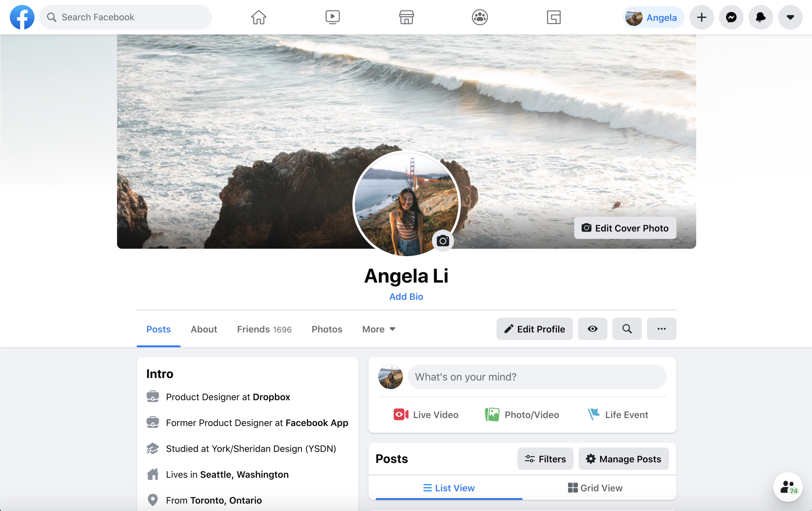Click the Add Bio link
Screen dimensions: 812x511
[x=406, y=297]
